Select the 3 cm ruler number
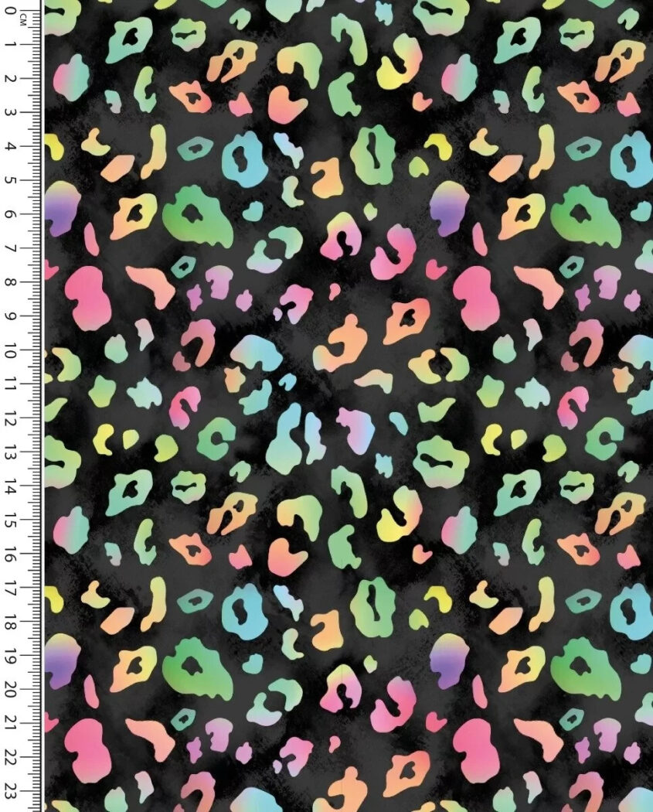Screen dimensions: 653x812 coord(12,113)
